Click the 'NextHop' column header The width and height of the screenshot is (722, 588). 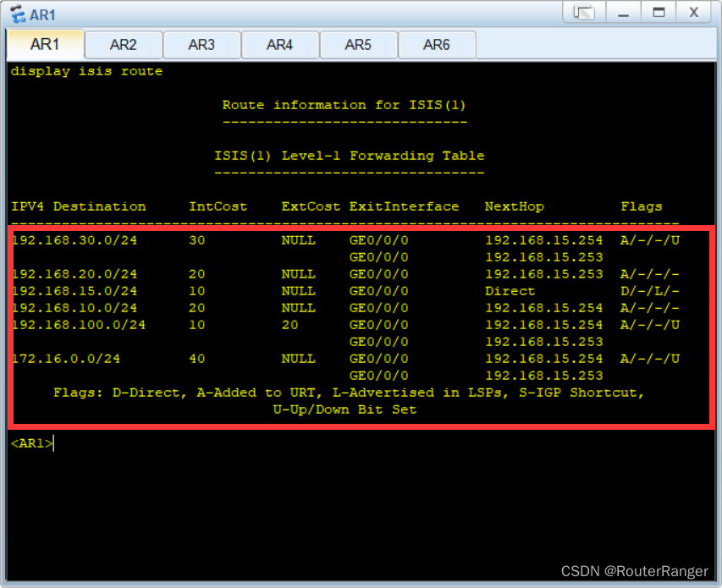pyautogui.click(x=515, y=206)
